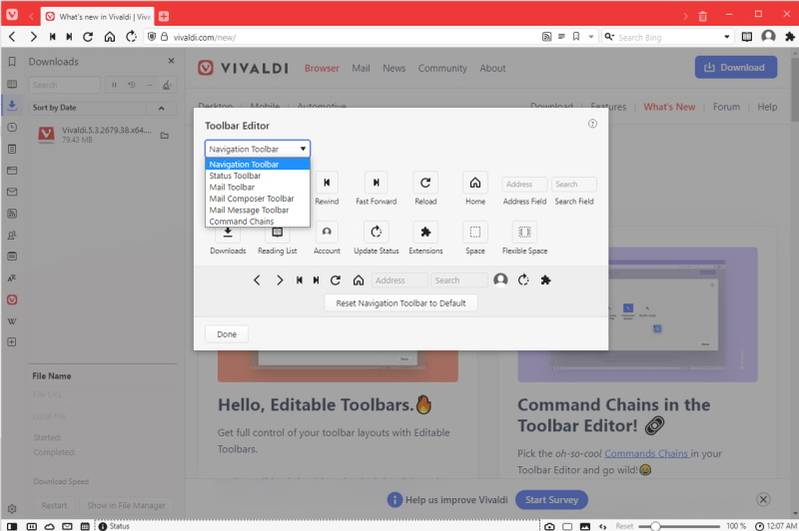Click the Start Survey button
This screenshot has height=531, width=799.
pos(551,500)
